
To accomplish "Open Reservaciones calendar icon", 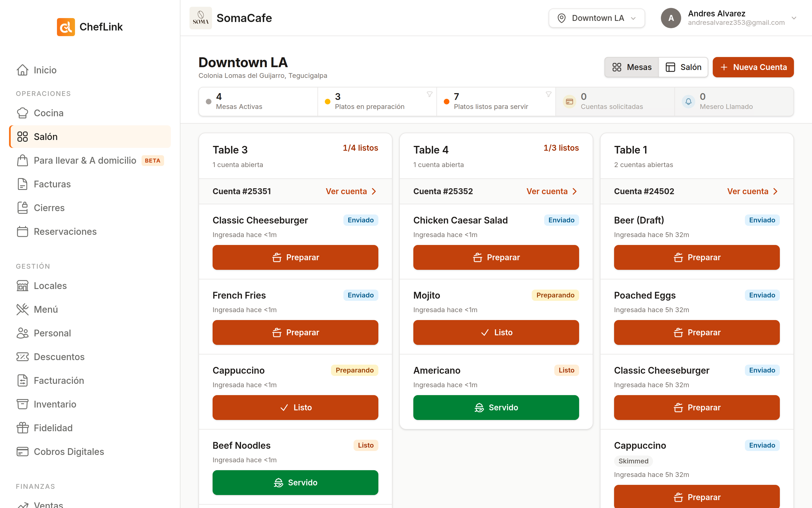I will (23, 231).
